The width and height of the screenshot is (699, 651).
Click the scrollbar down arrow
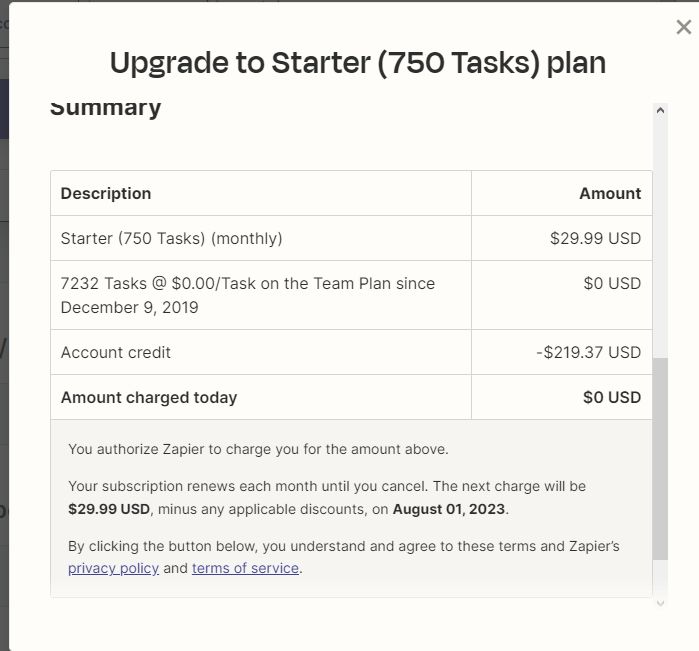pyautogui.click(x=660, y=602)
